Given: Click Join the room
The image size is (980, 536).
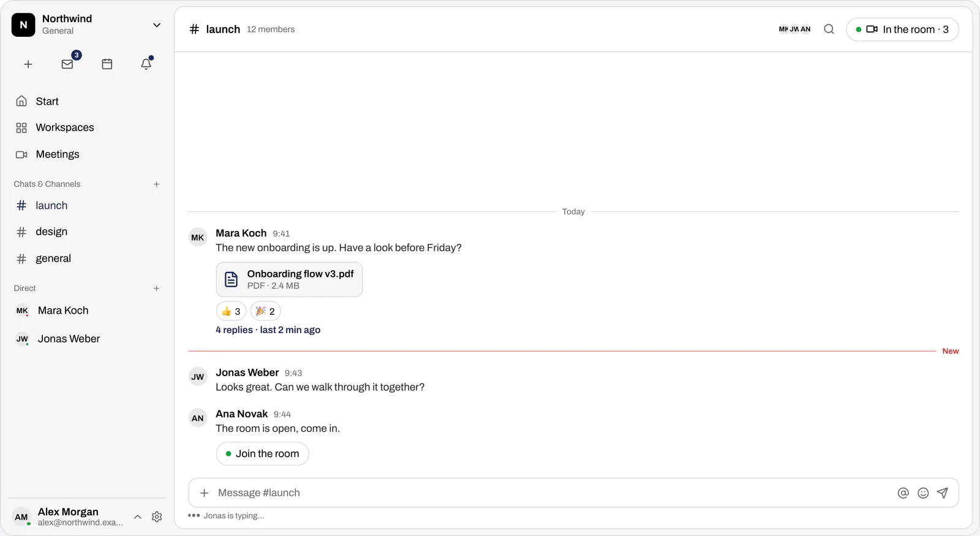Looking at the screenshot, I should coord(262,454).
